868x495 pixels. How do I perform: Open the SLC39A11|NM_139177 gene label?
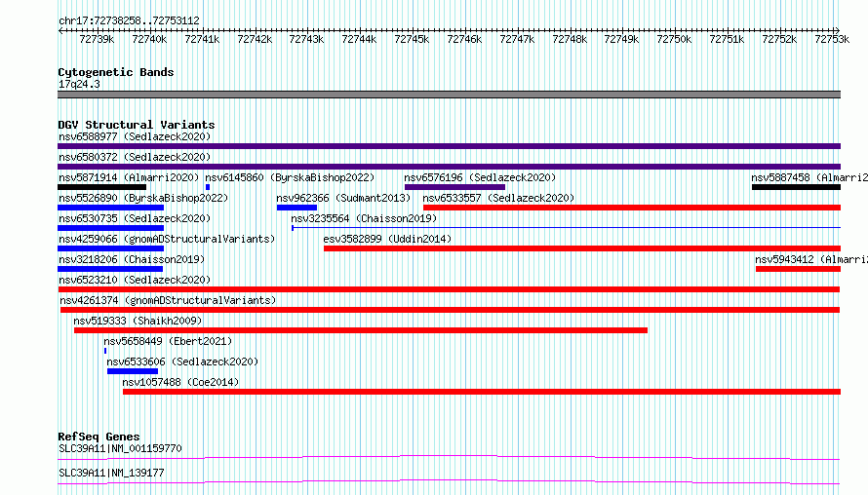click(111, 473)
